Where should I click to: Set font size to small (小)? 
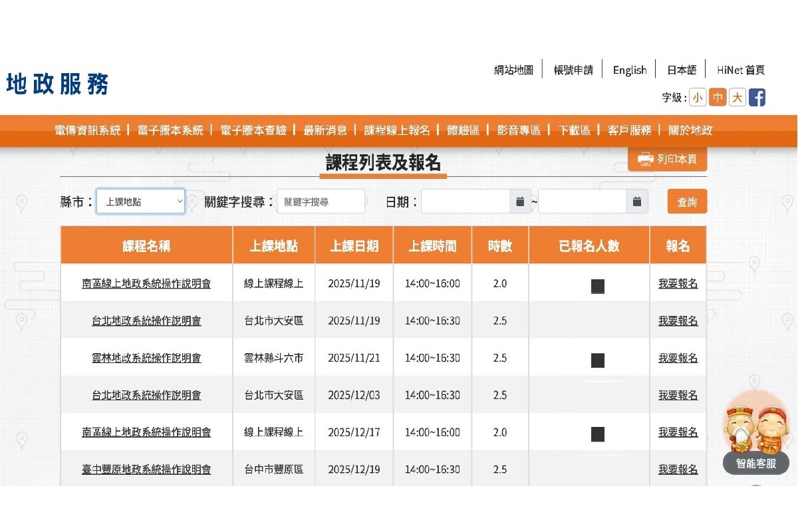click(x=698, y=98)
